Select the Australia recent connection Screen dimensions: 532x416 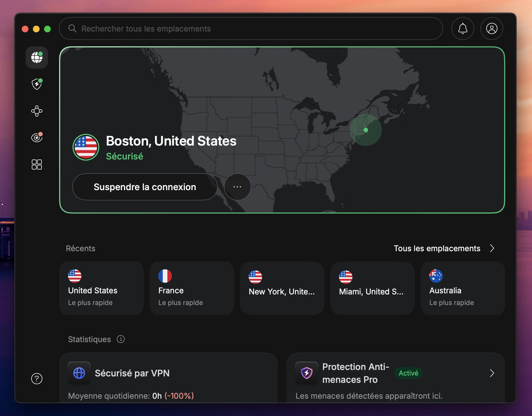click(463, 288)
